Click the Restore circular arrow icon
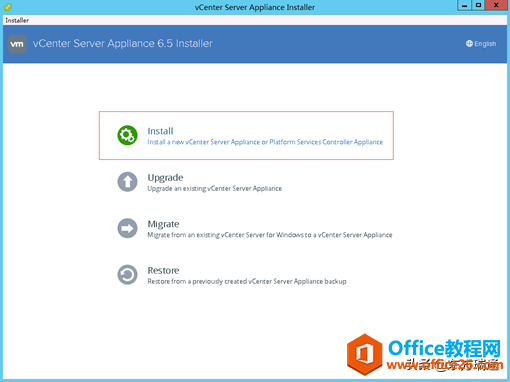This screenshot has height=382, width=510. [127, 275]
